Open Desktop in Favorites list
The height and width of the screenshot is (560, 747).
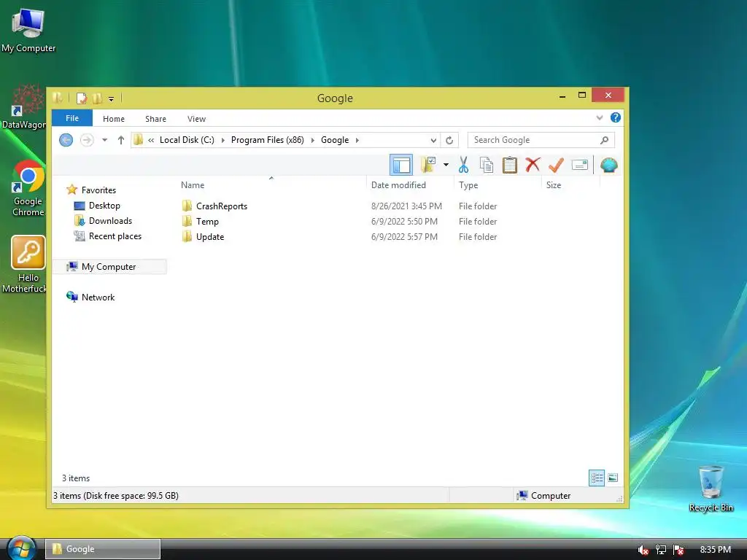pos(104,205)
